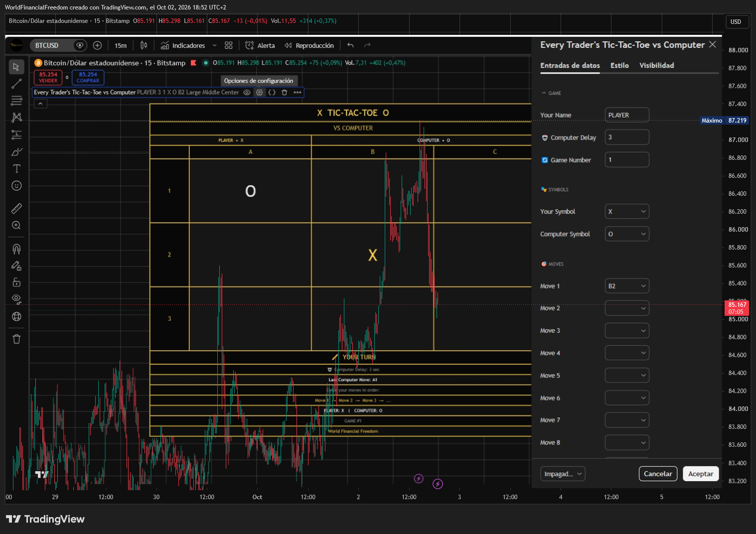The width and height of the screenshot is (756, 534).
Task: Open the emoji icons tool
Action: [16, 186]
